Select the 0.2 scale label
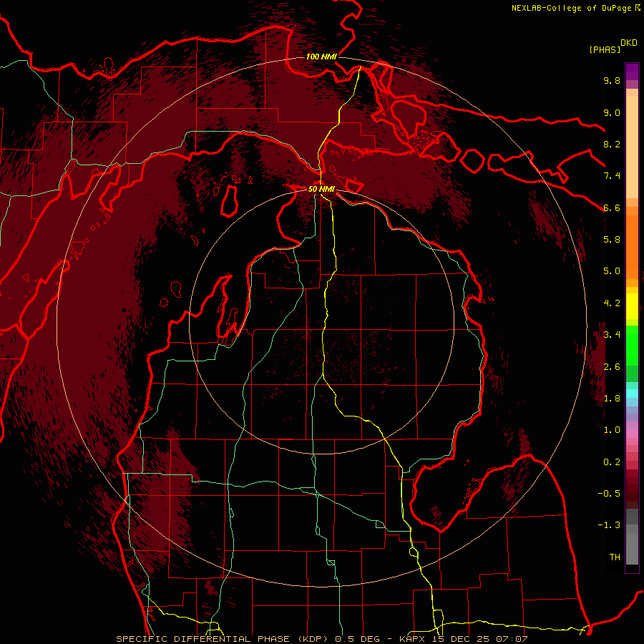 tap(612, 462)
